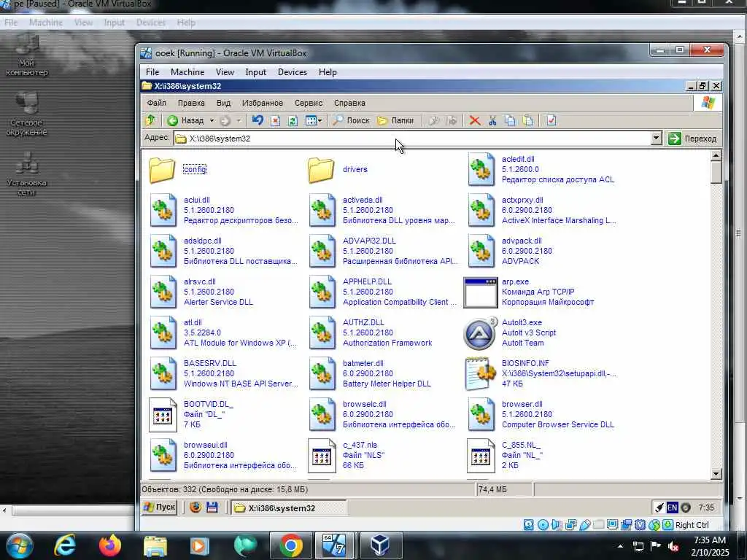Click the Chrome host taskbar icon

(290, 545)
